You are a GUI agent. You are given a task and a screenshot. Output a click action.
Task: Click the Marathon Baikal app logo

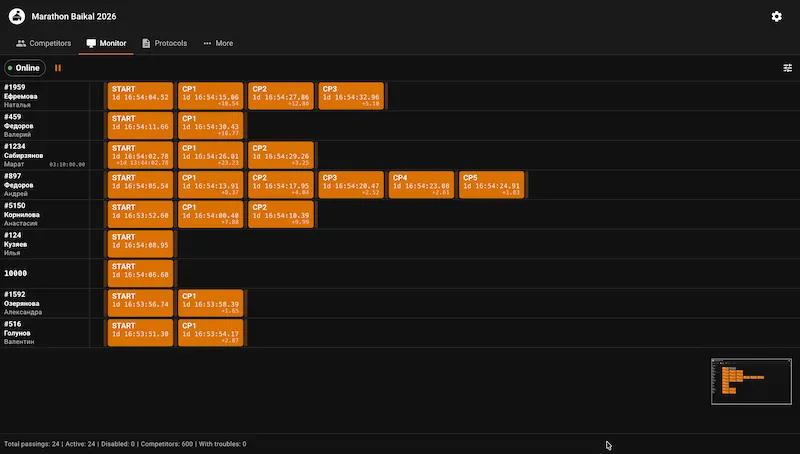click(x=17, y=16)
